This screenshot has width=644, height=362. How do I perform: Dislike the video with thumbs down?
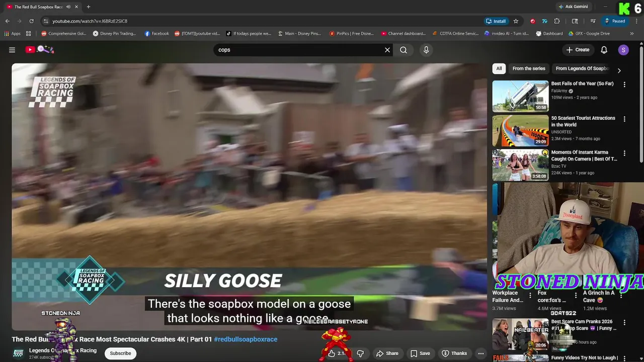click(x=360, y=353)
